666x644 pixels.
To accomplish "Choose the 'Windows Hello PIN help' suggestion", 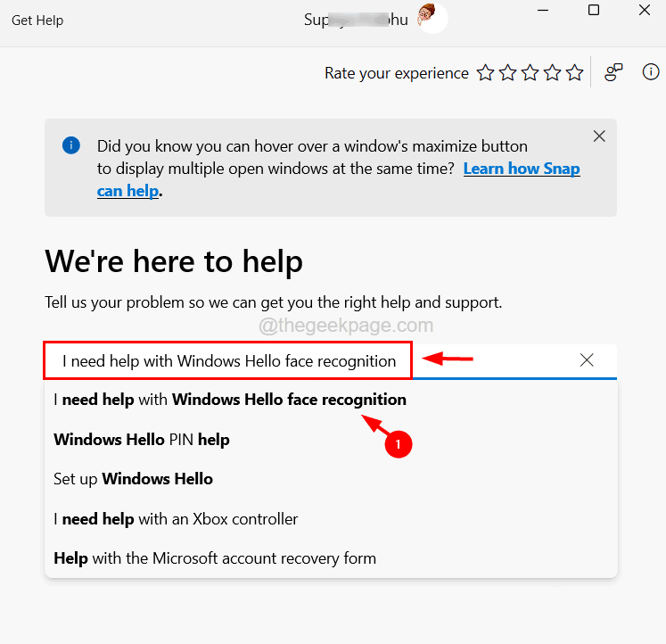I will tap(142, 439).
